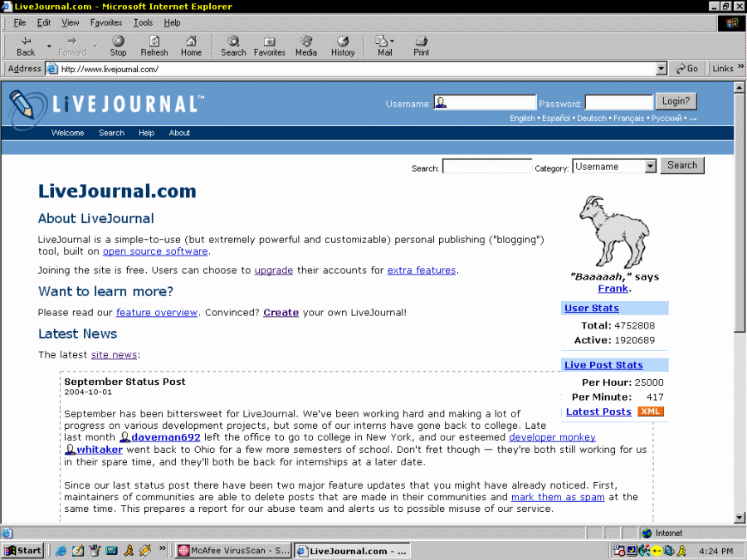Open the User Stats link
Screen dimensions: 747x560
click(592, 308)
